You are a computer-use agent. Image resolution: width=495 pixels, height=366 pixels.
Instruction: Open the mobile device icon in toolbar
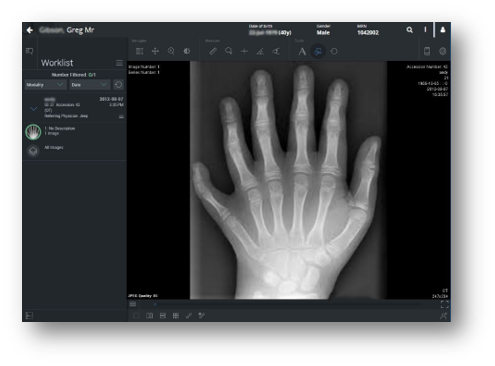pyautogui.click(x=427, y=51)
